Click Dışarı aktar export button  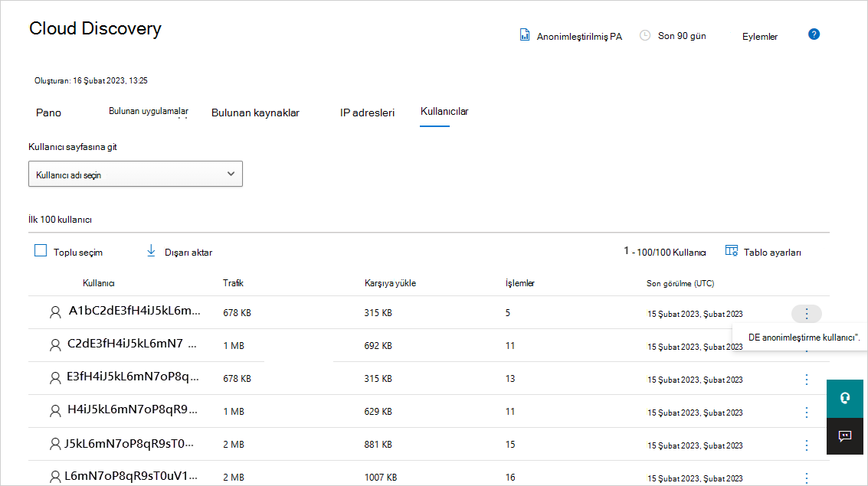pyautogui.click(x=188, y=252)
